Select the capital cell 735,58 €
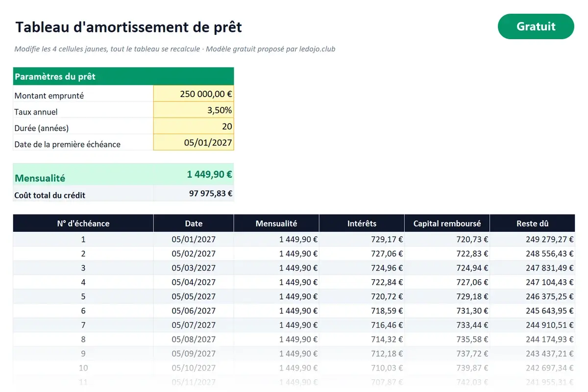Screen dimensions: 588x392 click(x=447, y=339)
